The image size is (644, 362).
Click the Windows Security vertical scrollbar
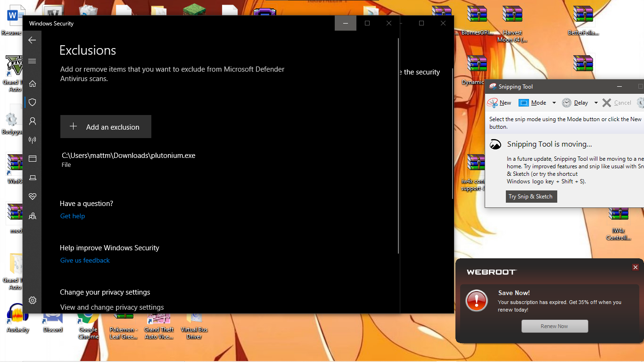click(x=399, y=146)
